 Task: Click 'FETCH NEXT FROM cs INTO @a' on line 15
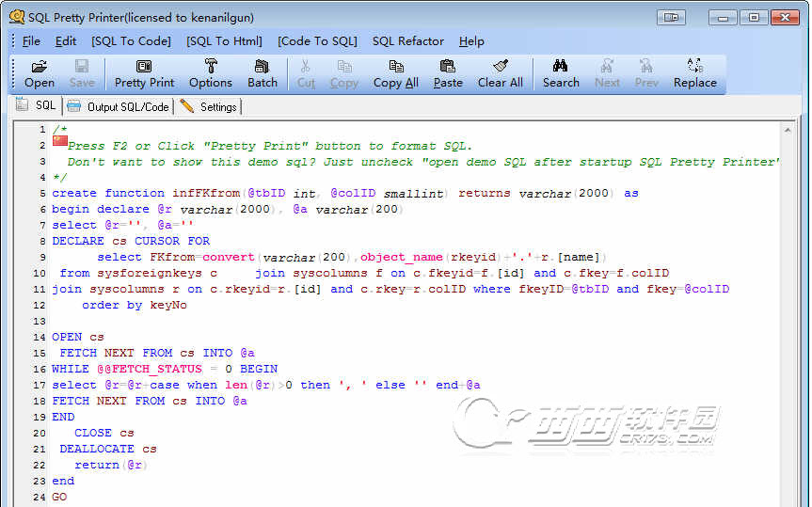click(x=157, y=353)
